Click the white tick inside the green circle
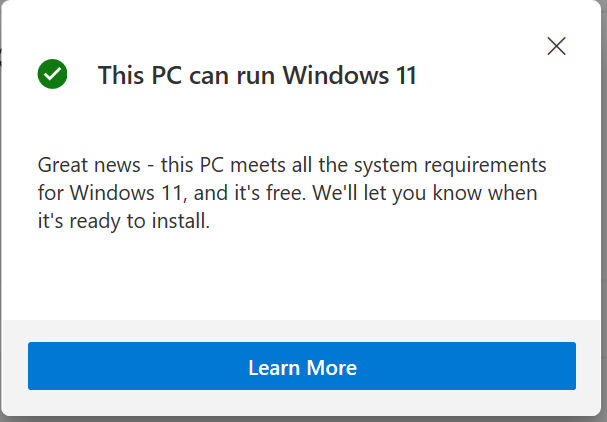Image resolution: width=607 pixels, height=422 pixels. (52, 74)
